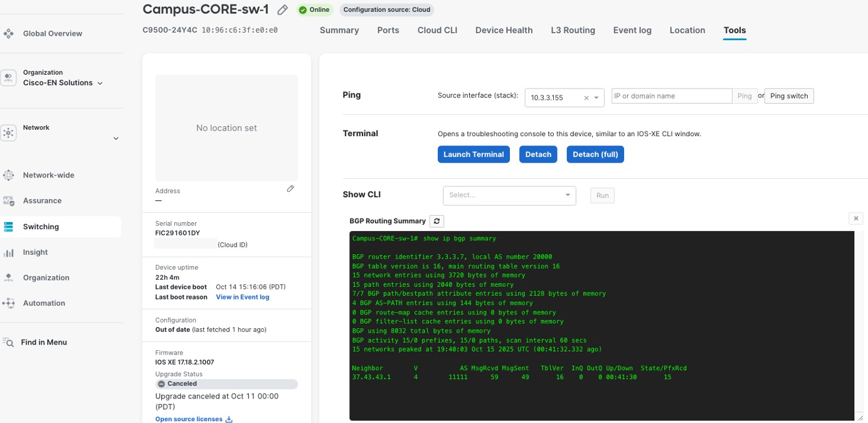Click the model text C9500-24Y4C

(x=169, y=30)
